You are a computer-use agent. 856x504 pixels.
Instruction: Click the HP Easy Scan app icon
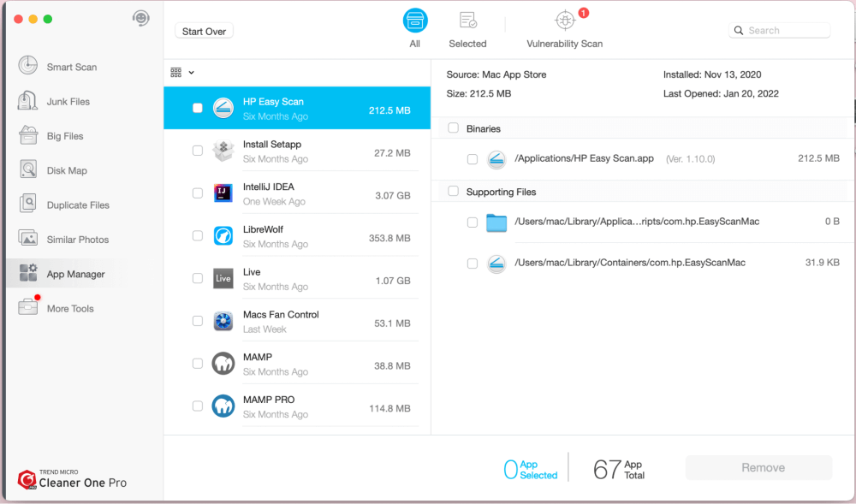(x=223, y=108)
